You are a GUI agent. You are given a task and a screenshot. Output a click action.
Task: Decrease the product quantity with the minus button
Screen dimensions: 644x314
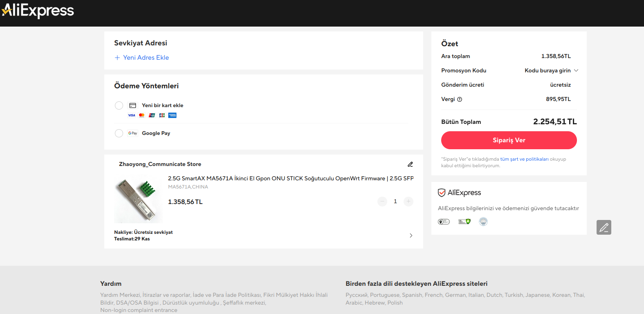382,202
